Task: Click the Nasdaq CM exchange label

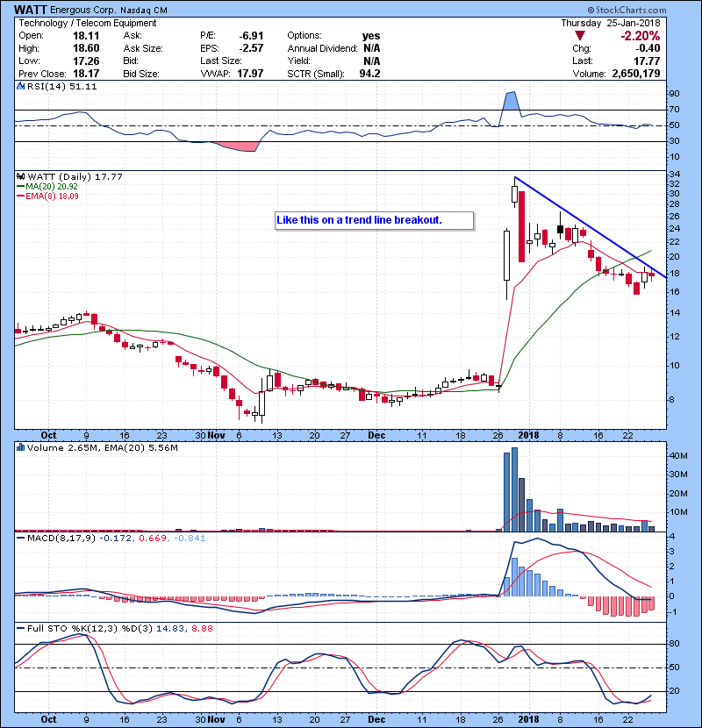Action: pyautogui.click(x=144, y=11)
